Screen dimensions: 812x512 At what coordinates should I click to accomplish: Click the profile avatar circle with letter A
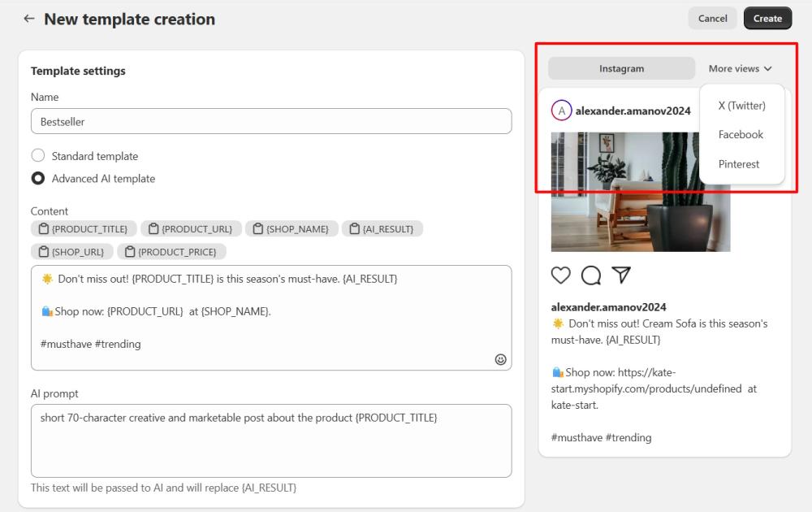(561, 111)
